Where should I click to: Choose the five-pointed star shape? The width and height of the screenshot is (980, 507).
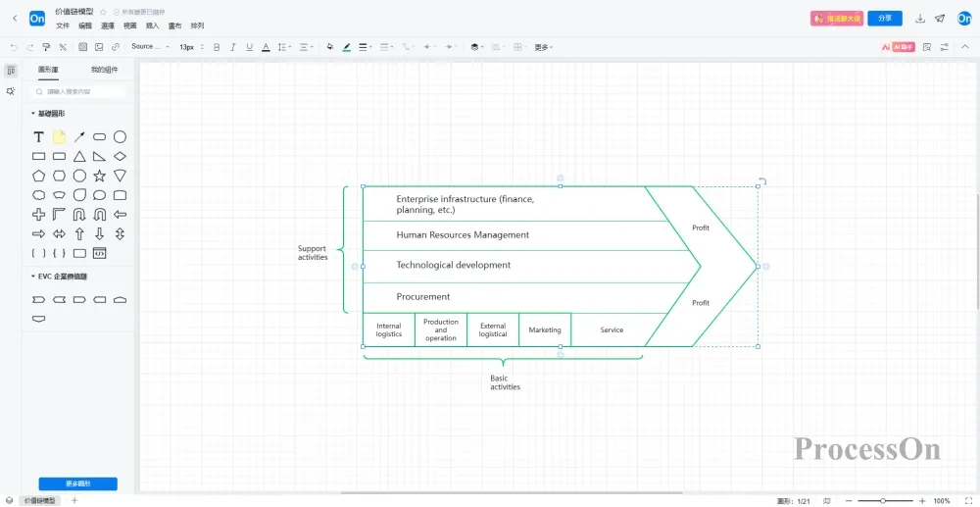(x=99, y=176)
